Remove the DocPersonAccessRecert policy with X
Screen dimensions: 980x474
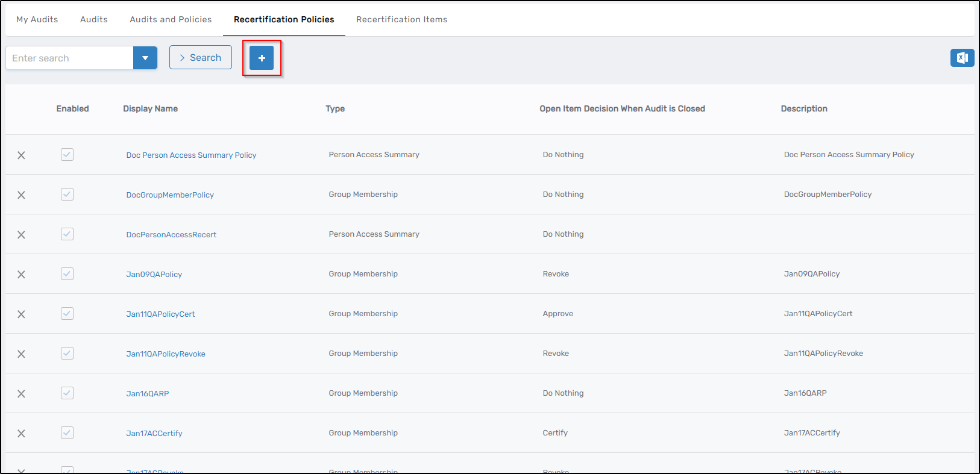pos(21,235)
